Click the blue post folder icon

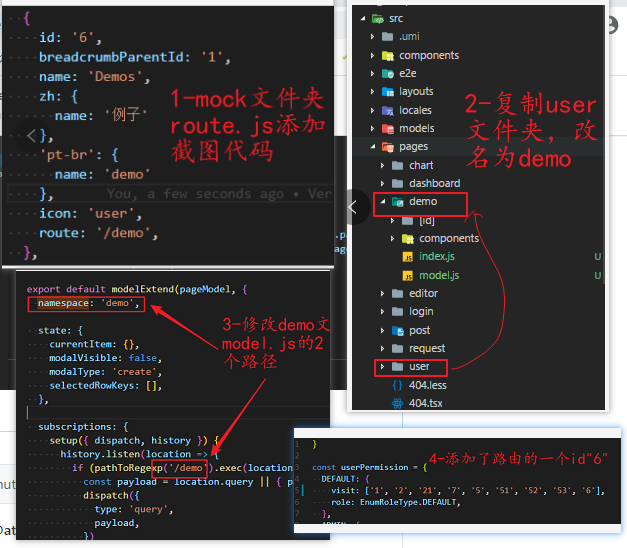[x=397, y=330]
